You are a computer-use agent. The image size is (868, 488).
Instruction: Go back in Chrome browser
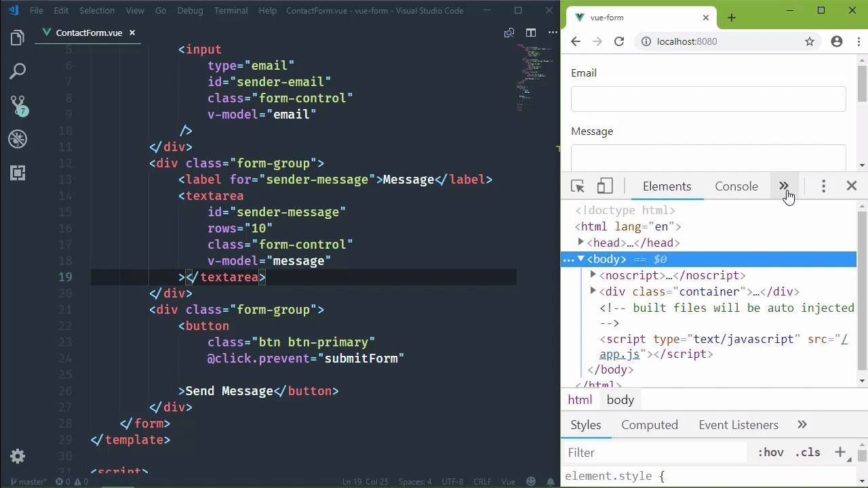point(576,41)
